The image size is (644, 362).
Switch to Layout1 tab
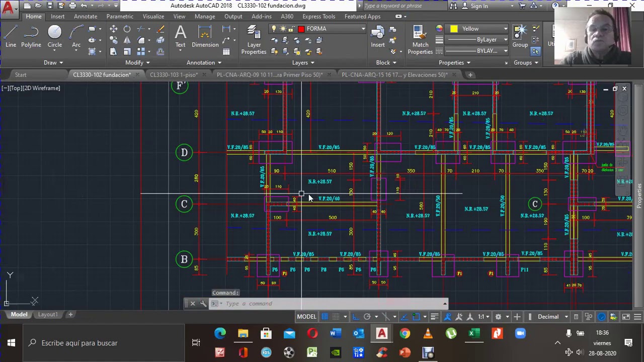click(48, 315)
